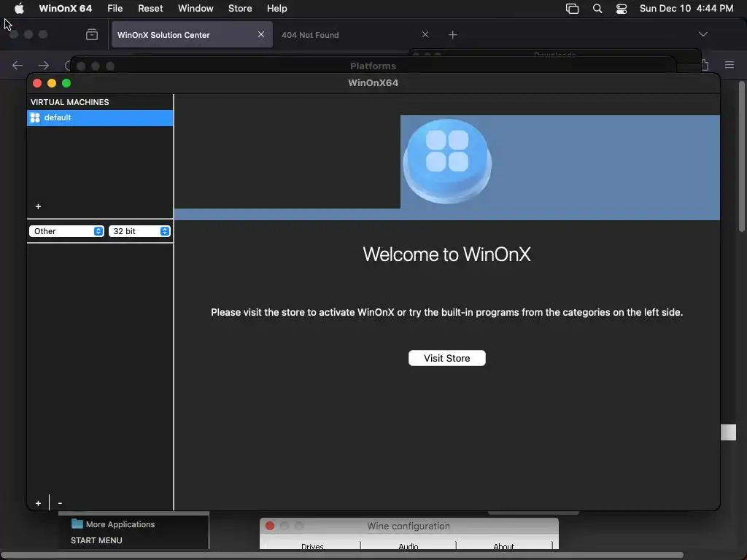Go back in the browser

[18, 65]
